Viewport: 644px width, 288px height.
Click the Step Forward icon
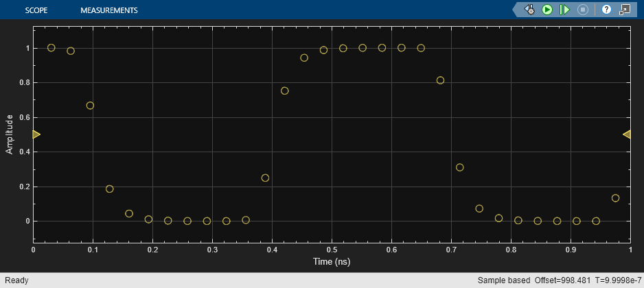(x=565, y=10)
